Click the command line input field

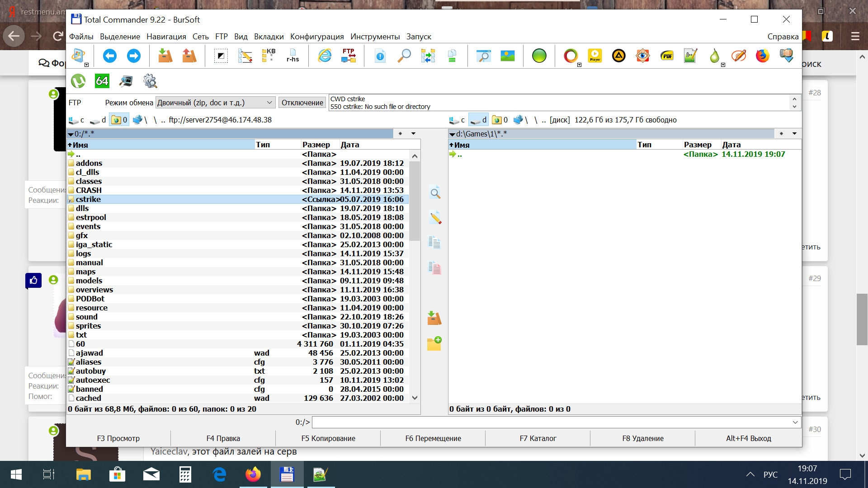pyautogui.click(x=552, y=422)
